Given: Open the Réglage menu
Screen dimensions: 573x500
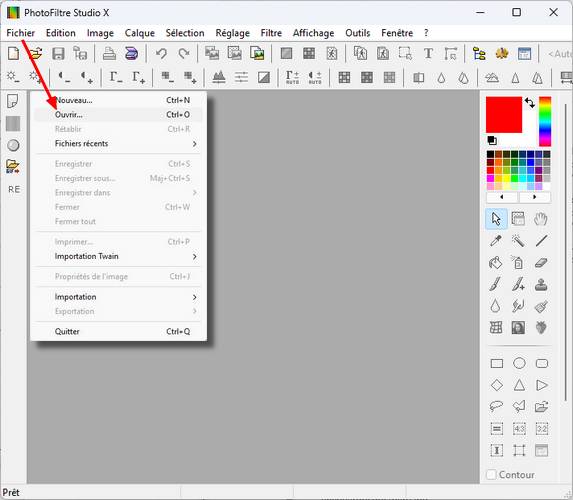Looking at the screenshot, I should pyautogui.click(x=232, y=33).
